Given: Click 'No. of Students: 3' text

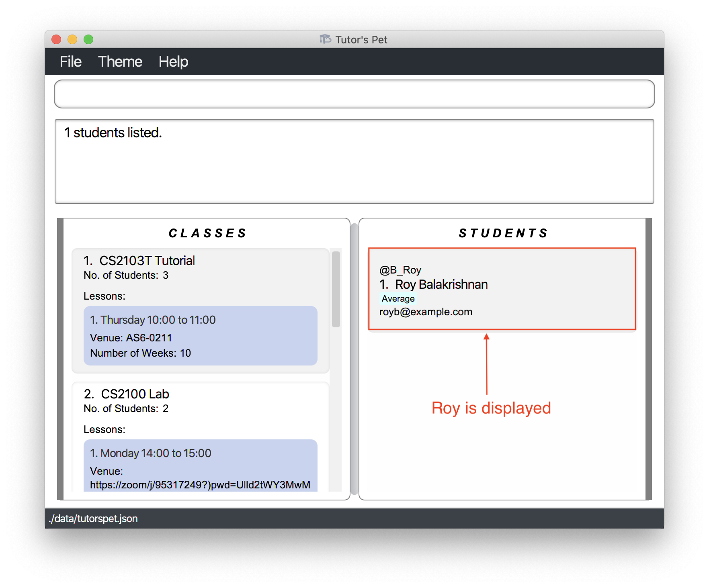Looking at the screenshot, I should tap(126, 276).
